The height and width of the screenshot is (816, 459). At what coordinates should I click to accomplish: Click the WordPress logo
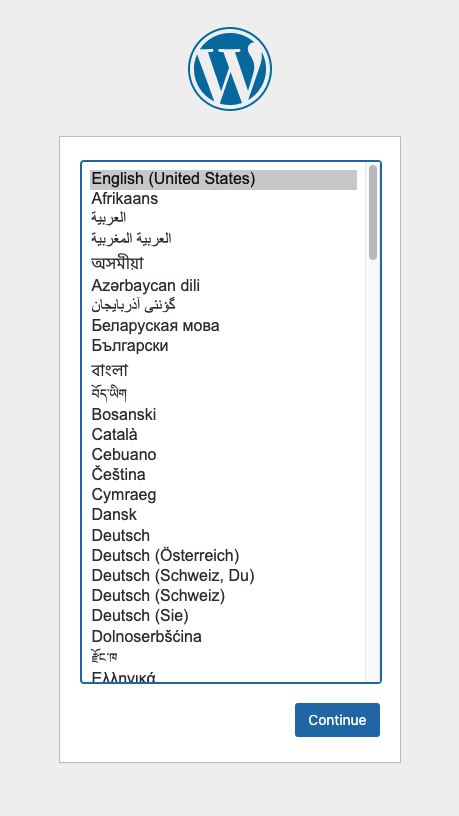click(230, 69)
